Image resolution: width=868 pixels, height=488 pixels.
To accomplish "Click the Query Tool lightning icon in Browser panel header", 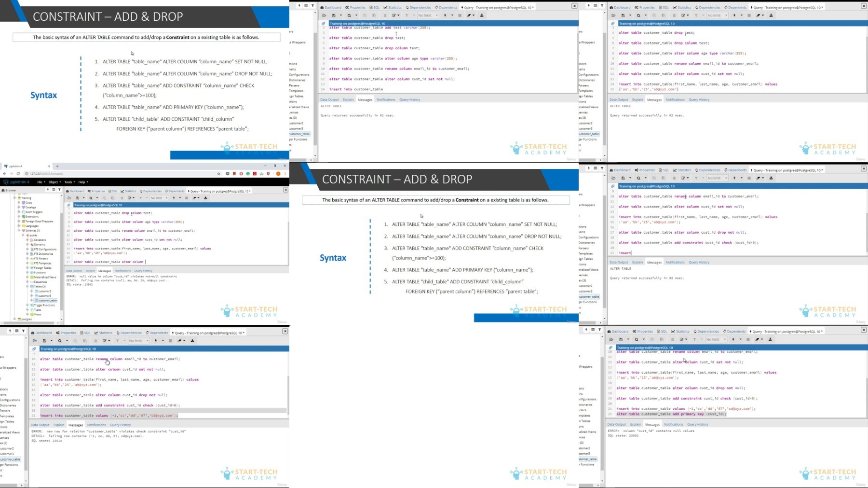I will pos(48,189).
